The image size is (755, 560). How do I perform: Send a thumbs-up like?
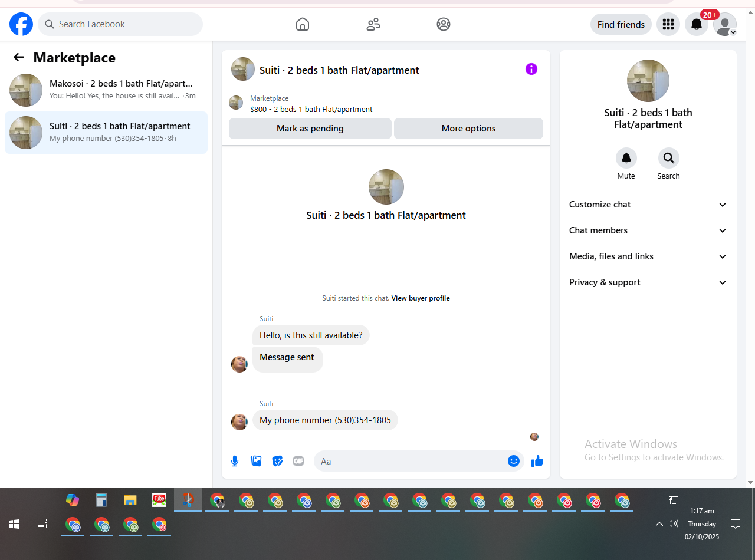point(537,461)
